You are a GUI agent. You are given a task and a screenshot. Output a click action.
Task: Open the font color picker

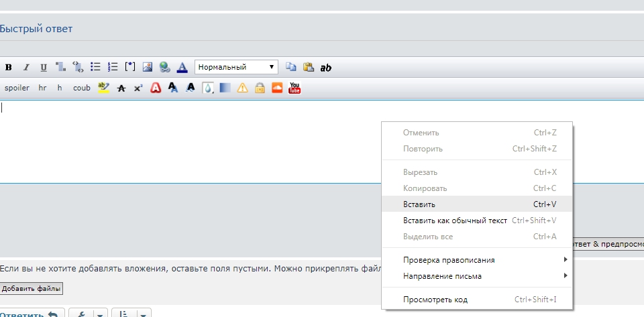tap(182, 67)
